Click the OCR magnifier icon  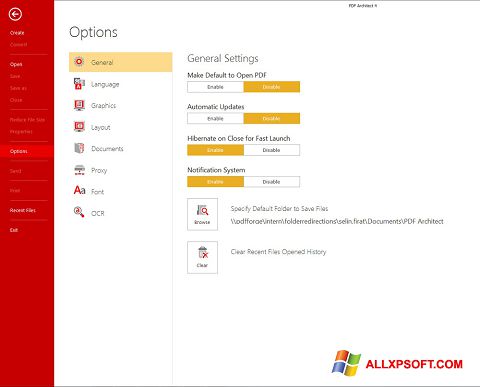[79, 212]
